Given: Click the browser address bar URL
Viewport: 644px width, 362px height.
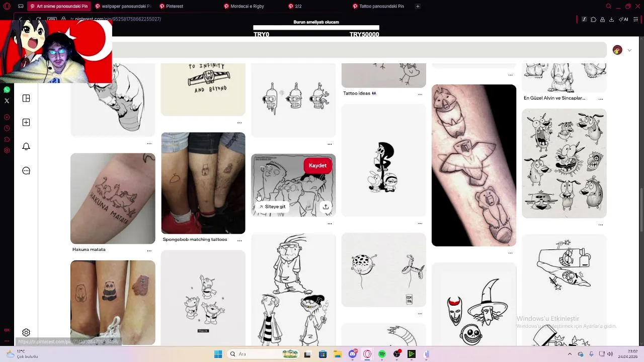Looking at the screenshot, I should (x=117, y=19).
